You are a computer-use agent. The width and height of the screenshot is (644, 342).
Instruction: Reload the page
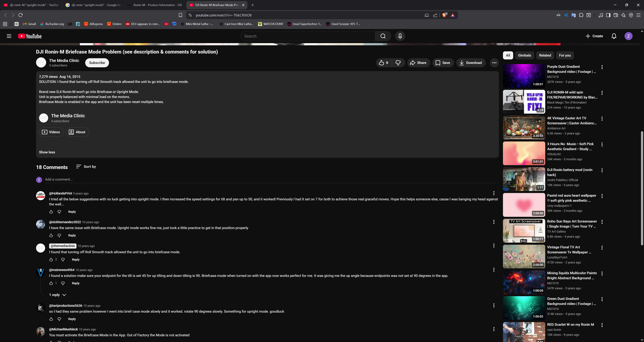(x=21, y=15)
